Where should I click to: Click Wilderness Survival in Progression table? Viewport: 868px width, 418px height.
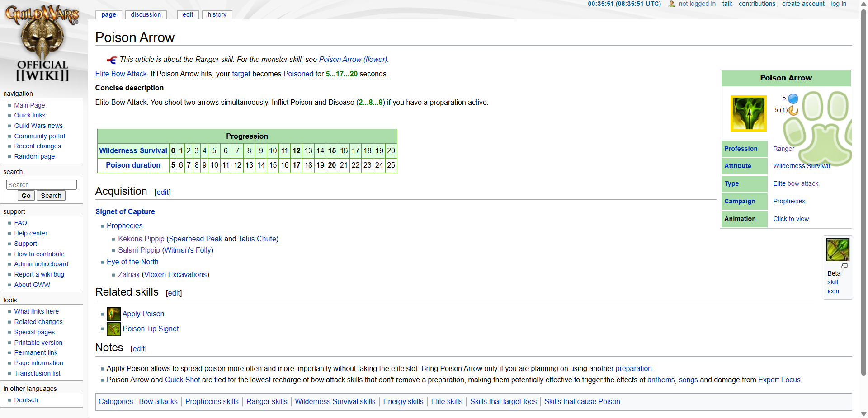[133, 151]
